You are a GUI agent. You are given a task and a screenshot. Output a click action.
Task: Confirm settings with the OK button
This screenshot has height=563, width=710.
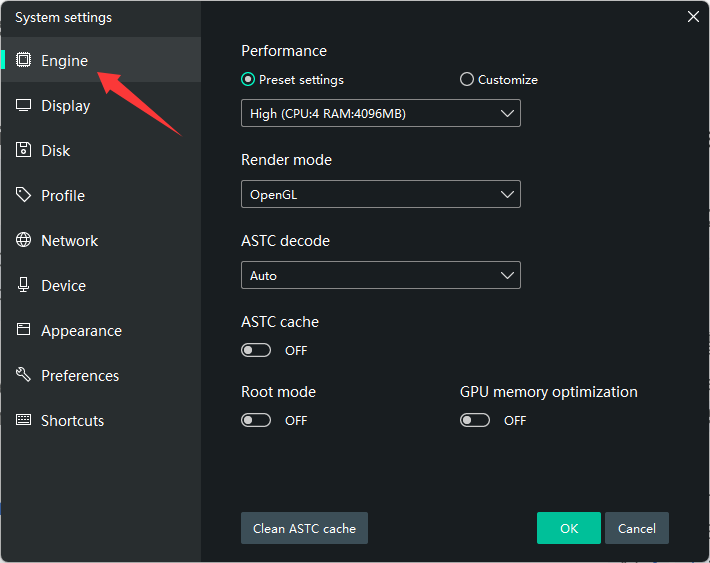point(568,528)
